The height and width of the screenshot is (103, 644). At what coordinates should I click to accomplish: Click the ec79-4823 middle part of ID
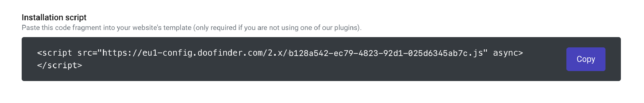click(356, 53)
